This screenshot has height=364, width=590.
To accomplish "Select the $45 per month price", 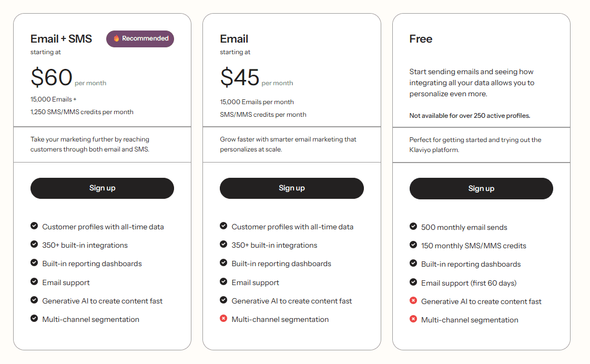I will (257, 77).
